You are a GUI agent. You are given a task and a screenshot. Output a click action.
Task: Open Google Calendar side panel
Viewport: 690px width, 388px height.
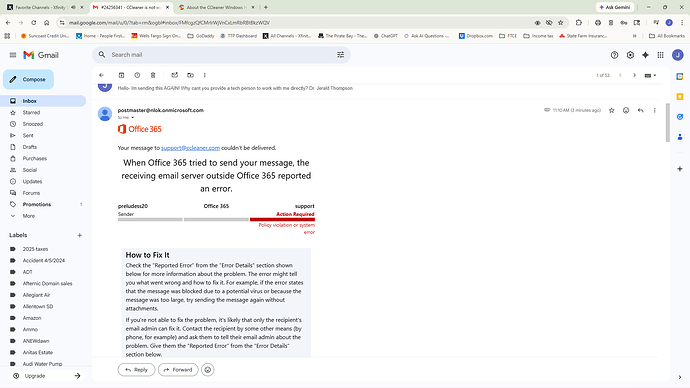[x=680, y=77]
